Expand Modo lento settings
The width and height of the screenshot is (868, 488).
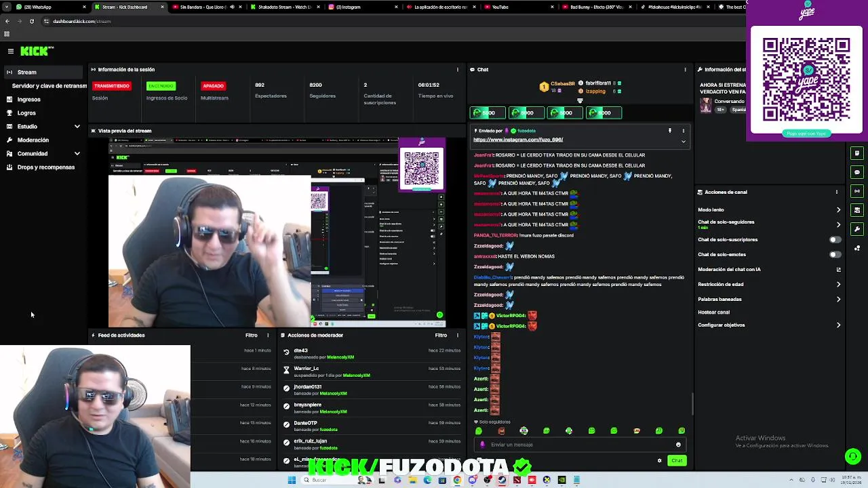[838, 209]
